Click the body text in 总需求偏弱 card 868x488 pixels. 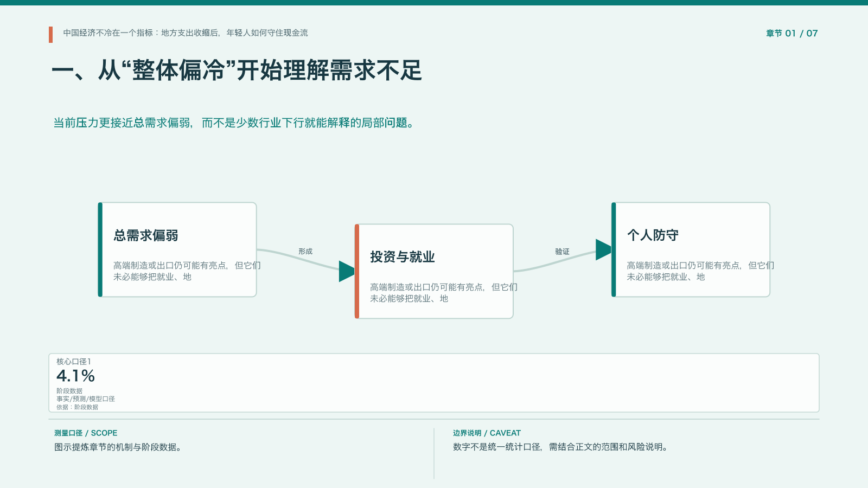[x=187, y=271]
